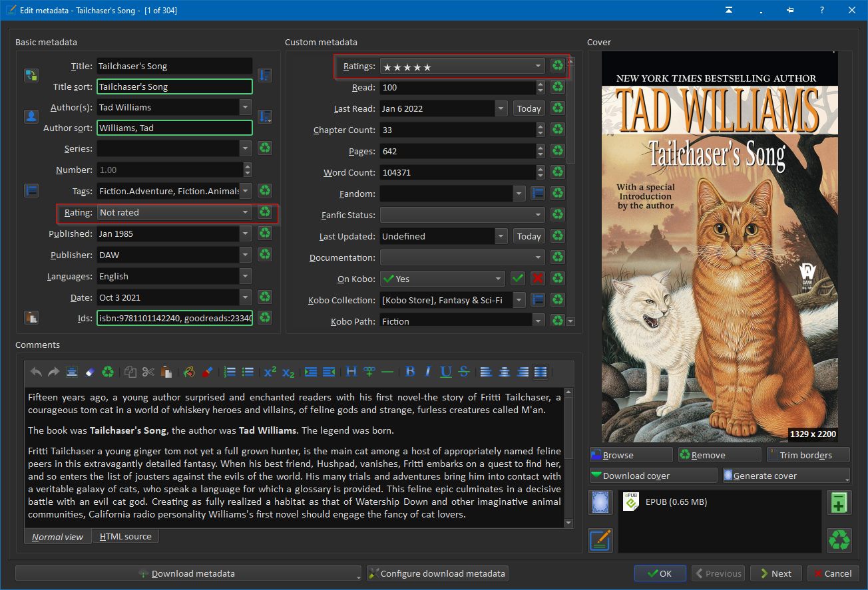Copy selected comment text
The image size is (868, 590).
pyautogui.click(x=130, y=372)
